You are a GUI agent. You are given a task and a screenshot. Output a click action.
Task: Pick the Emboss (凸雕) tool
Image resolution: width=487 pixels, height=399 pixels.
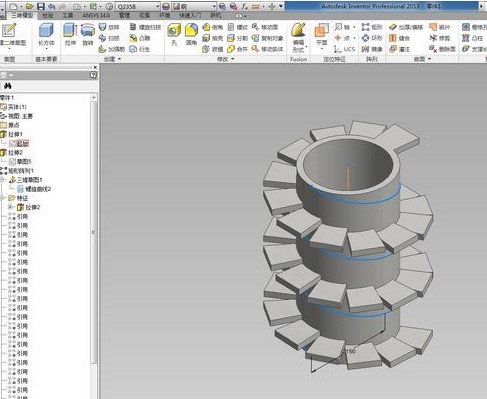click(x=140, y=38)
